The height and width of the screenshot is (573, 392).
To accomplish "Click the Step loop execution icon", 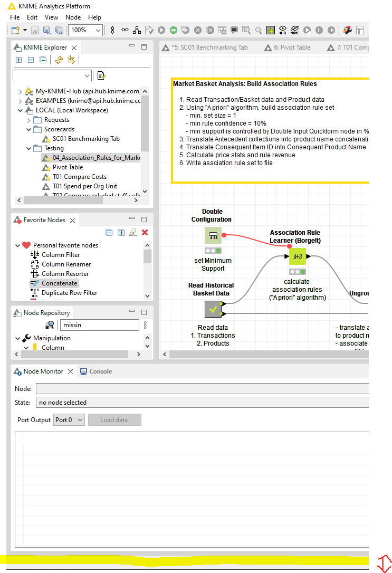I will 307,30.
